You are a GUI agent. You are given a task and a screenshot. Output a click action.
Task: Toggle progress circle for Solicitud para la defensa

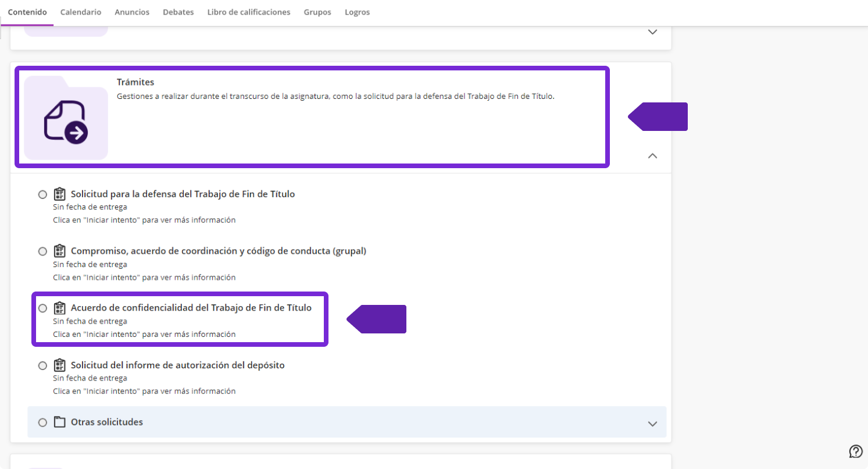[x=42, y=194]
